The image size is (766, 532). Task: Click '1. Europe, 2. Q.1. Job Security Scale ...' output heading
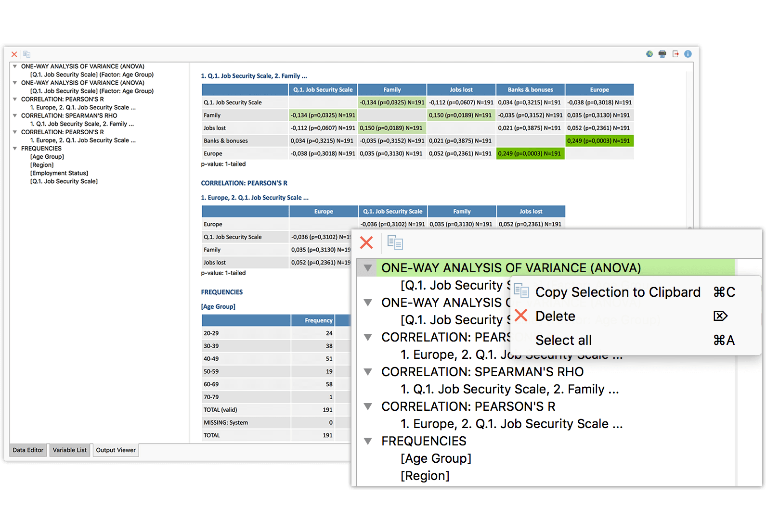(255, 198)
